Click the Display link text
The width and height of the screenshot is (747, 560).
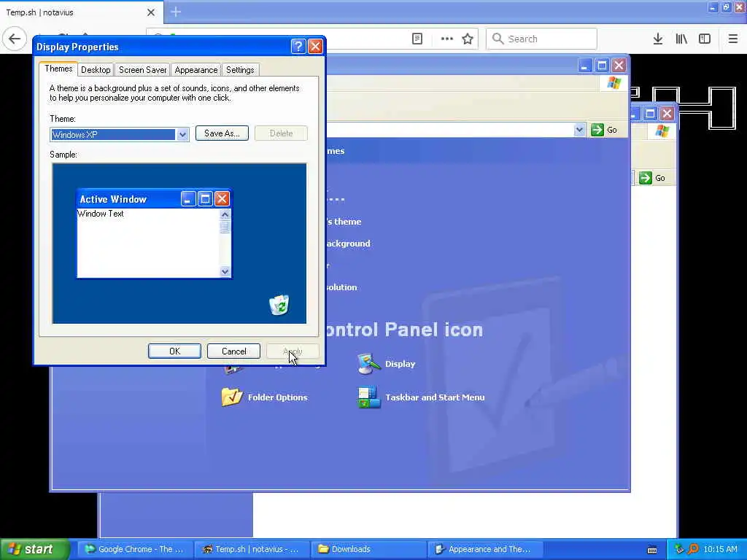tap(400, 365)
